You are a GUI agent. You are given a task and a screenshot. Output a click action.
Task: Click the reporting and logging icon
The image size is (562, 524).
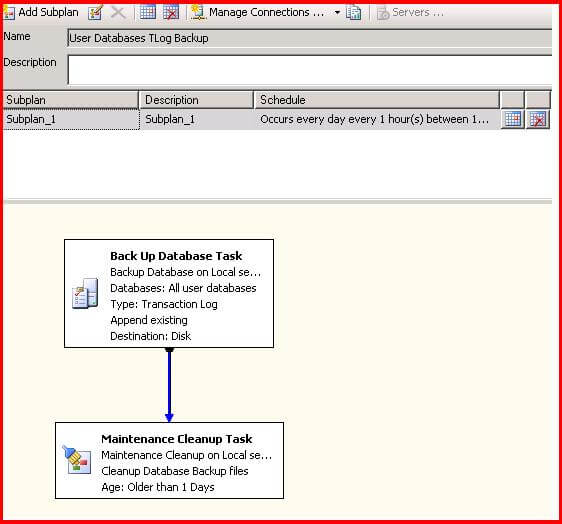(x=353, y=13)
